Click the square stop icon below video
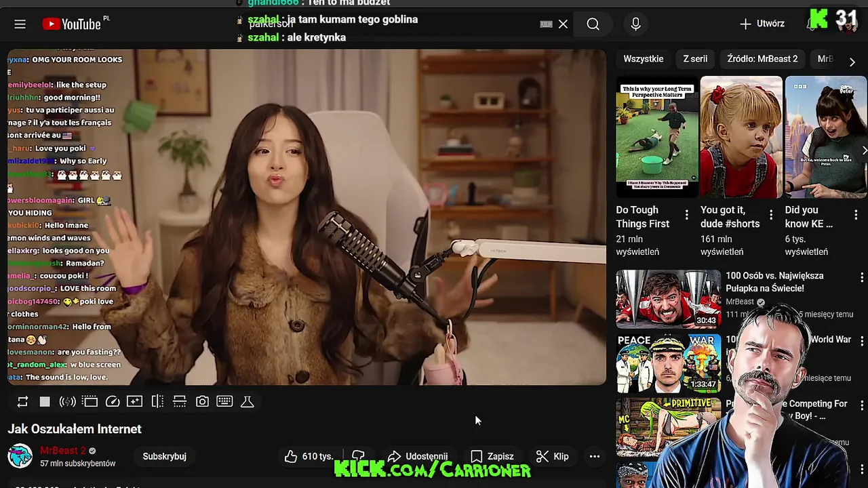This screenshot has width=868, height=488. pos(45,402)
